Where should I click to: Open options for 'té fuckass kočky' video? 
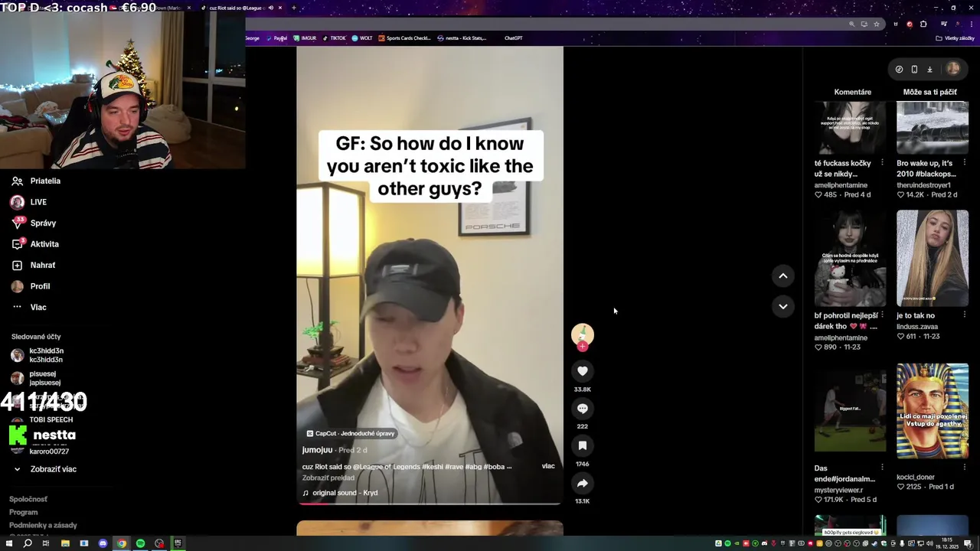tap(882, 163)
